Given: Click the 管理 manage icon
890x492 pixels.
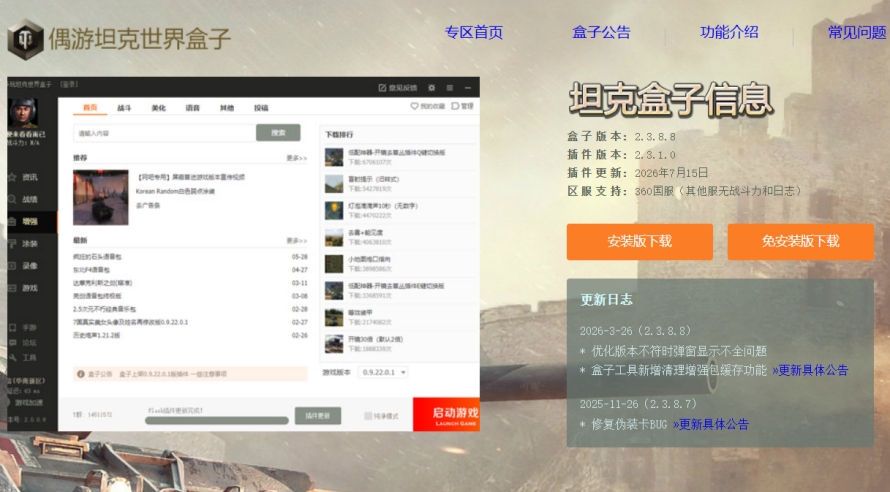Looking at the screenshot, I should coord(455,106).
